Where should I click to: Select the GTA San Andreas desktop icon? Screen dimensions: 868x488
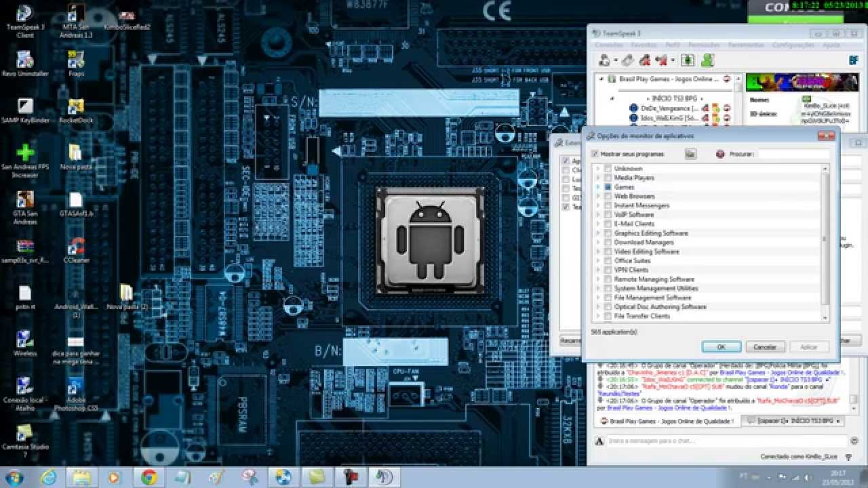coord(25,207)
